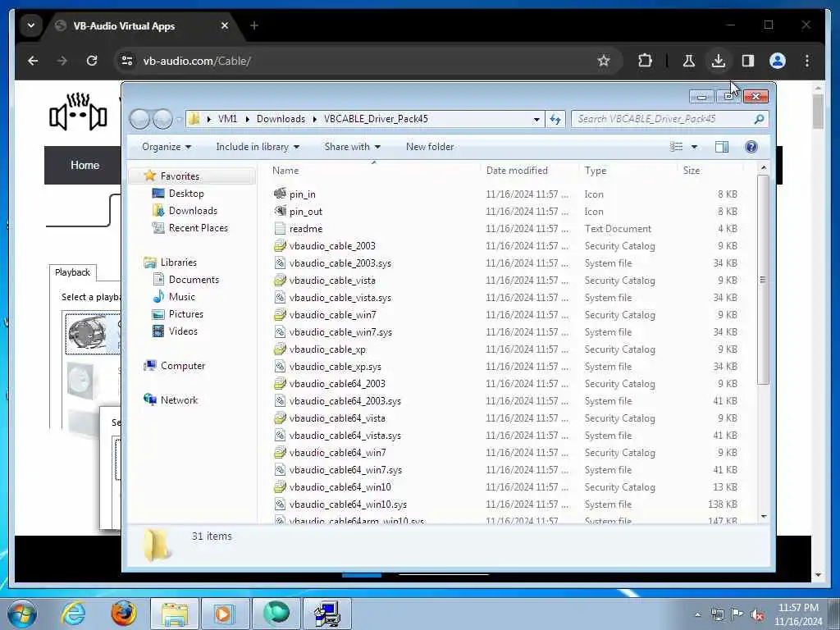Sort by Type column header
Image resolution: width=840 pixels, height=630 pixels.
[x=596, y=171]
